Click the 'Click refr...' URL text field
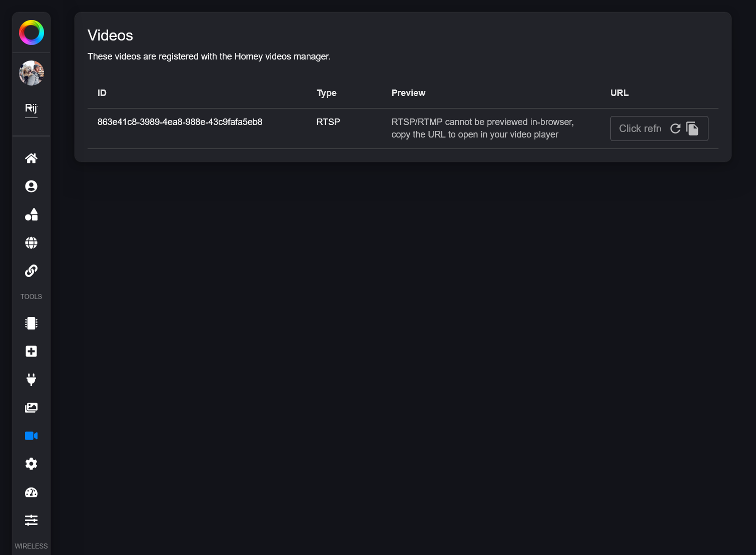 (639, 128)
